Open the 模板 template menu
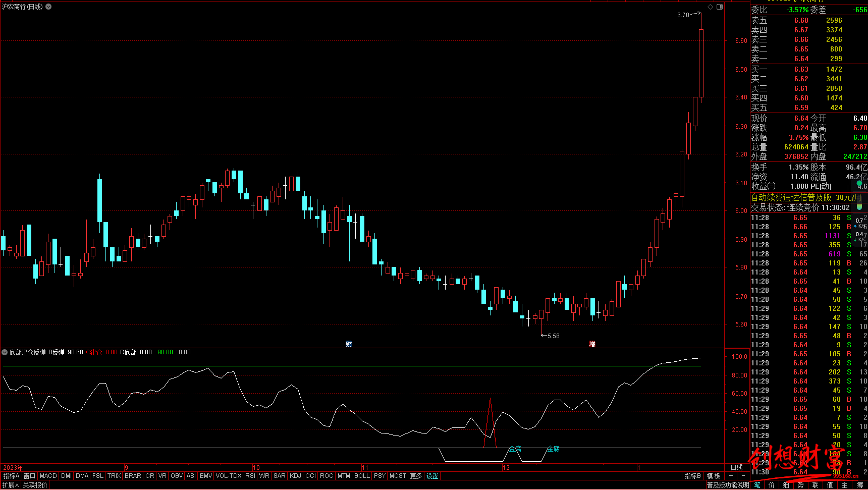Screen dimensions: 868x490 [714, 476]
